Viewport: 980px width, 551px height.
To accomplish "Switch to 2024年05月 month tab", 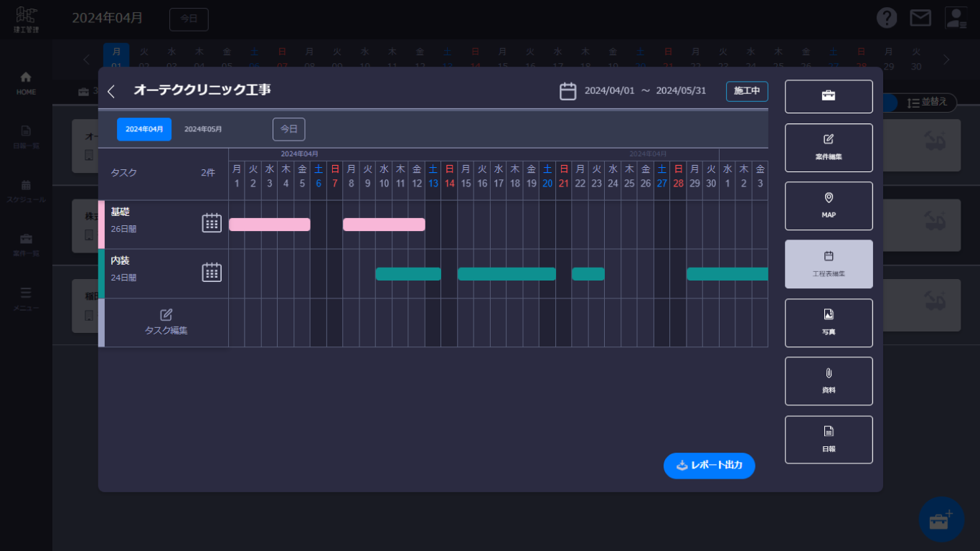I will (203, 129).
